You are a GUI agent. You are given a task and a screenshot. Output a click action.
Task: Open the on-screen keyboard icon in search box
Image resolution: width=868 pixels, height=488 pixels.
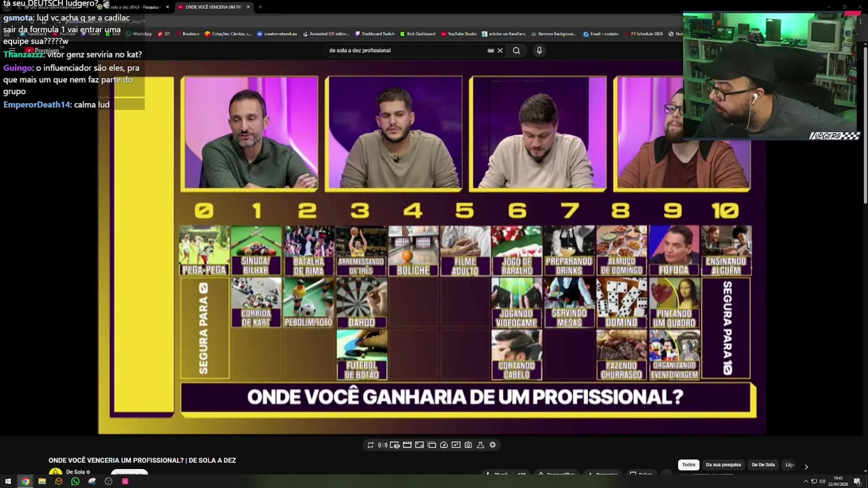[490, 50]
